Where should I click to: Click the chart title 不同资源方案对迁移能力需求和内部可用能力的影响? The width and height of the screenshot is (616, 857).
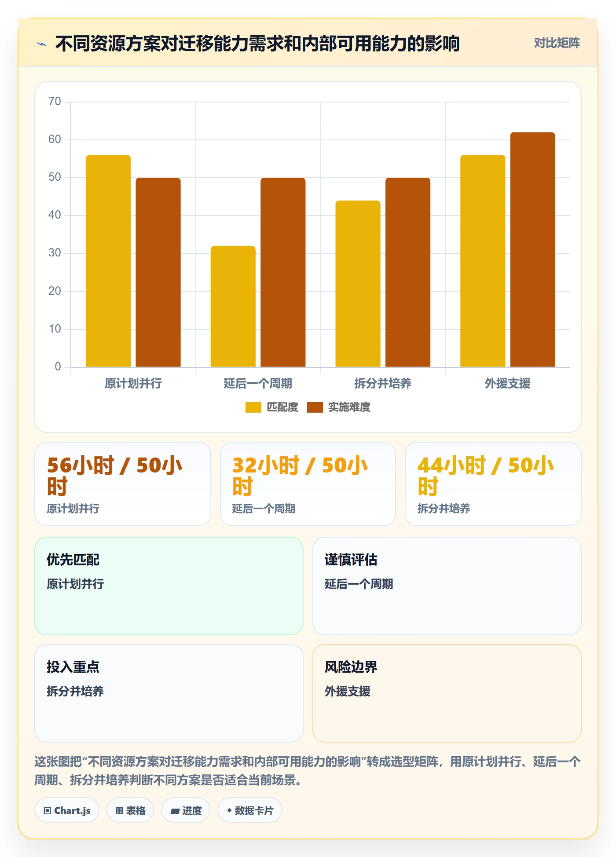(257, 44)
